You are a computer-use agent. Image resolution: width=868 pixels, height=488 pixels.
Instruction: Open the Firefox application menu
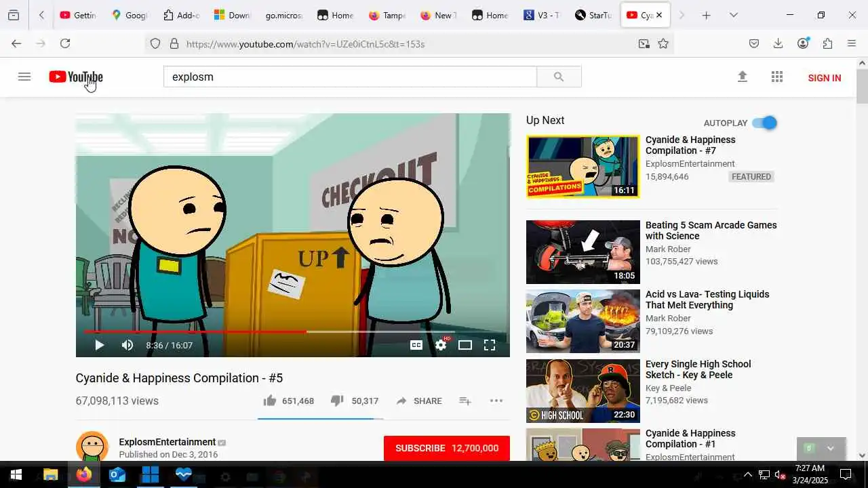tap(852, 43)
